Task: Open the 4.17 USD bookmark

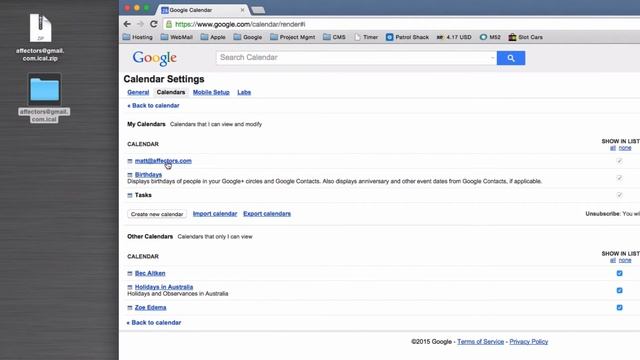Action: [x=454, y=37]
